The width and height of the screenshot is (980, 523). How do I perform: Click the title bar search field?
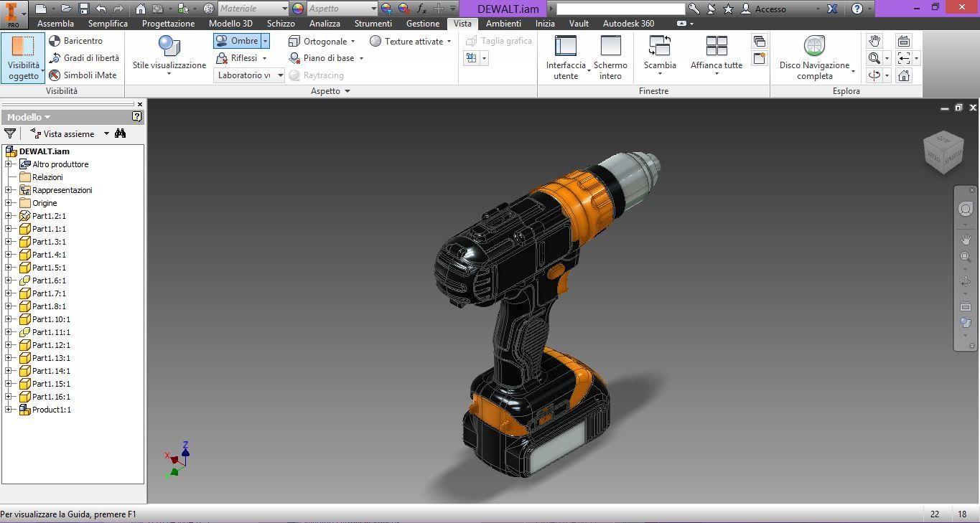pos(621,9)
